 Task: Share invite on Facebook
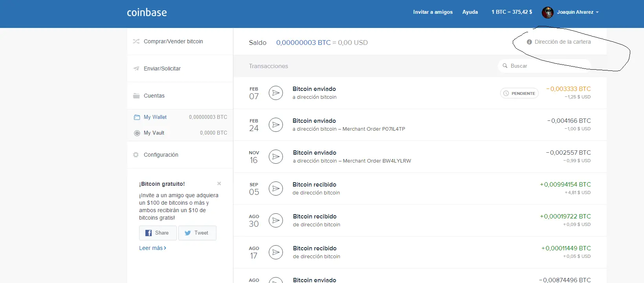158,233
